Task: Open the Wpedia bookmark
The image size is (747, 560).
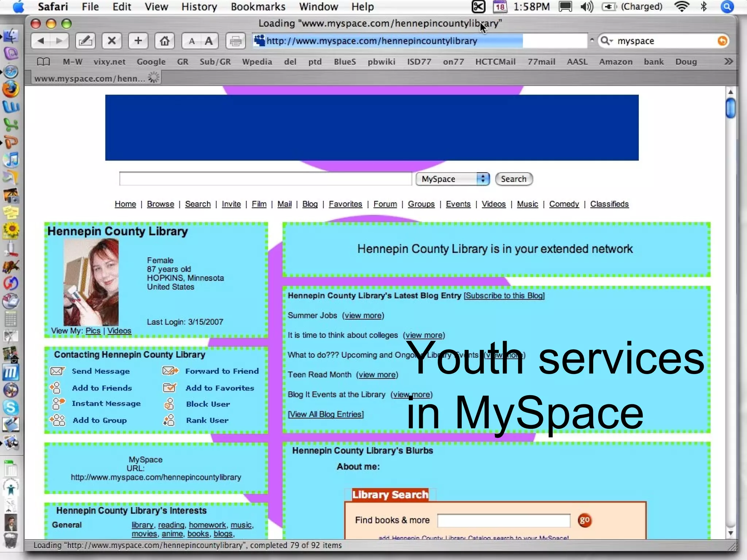Action: 257,62
